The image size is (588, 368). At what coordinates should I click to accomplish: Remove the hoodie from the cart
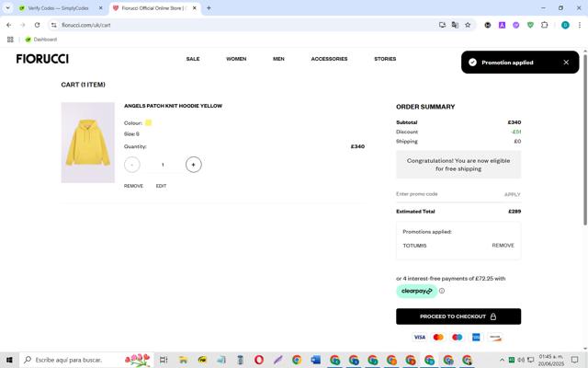click(x=133, y=186)
